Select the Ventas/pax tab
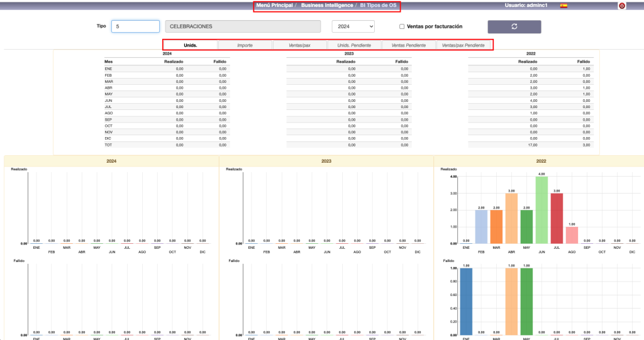The width and height of the screenshot is (644, 340). pos(299,45)
